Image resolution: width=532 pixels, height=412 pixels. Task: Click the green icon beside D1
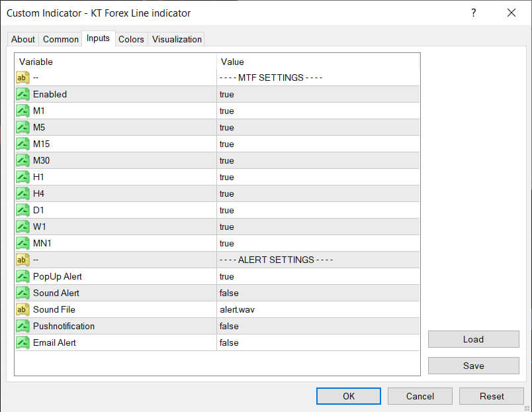pyautogui.click(x=22, y=210)
